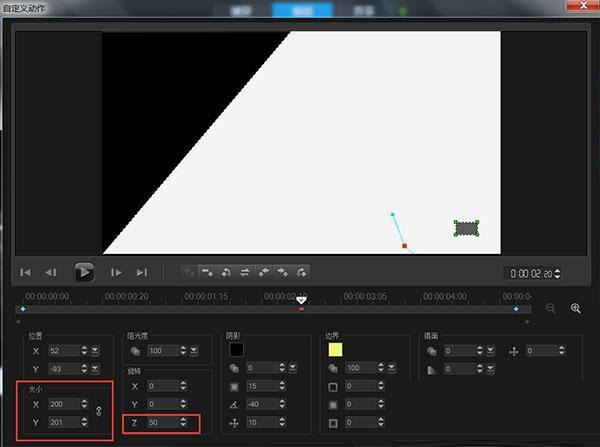Zoom in the keyframe timeline
The width and height of the screenshot is (600, 447).
pos(576,308)
